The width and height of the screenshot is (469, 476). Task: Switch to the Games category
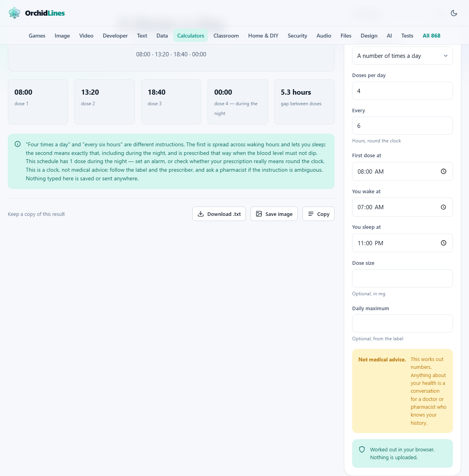pyautogui.click(x=37, y=36)
